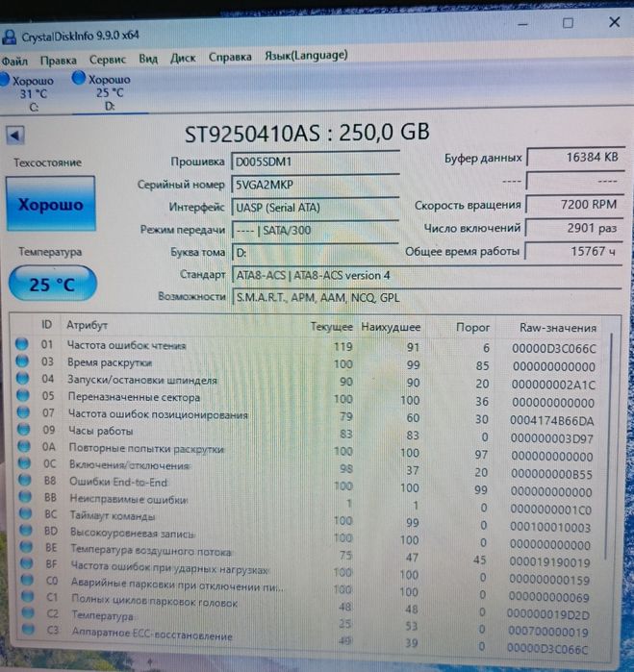Image resolution: width=634 pixels, height=672 pixels.
Task: Click status icon for attribute 03
Action: click(x=22, y=361)
